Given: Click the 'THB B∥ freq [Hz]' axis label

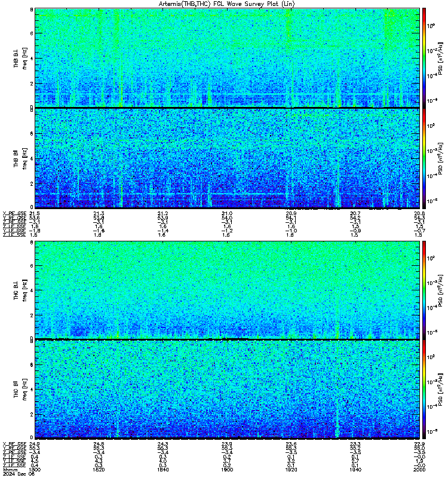Looking at the screenshot, I should point(20,158).
